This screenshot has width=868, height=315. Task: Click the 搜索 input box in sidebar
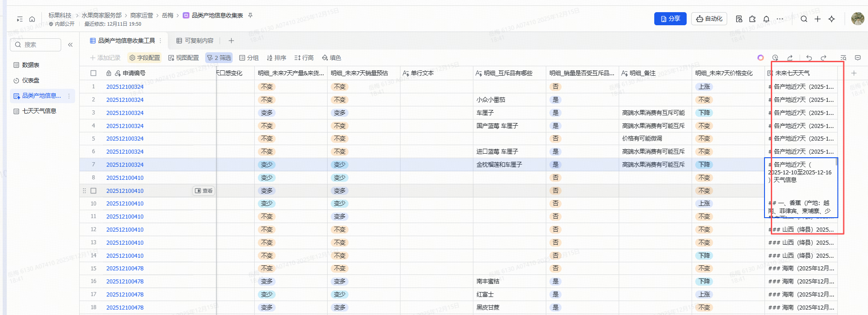point(36,45)
